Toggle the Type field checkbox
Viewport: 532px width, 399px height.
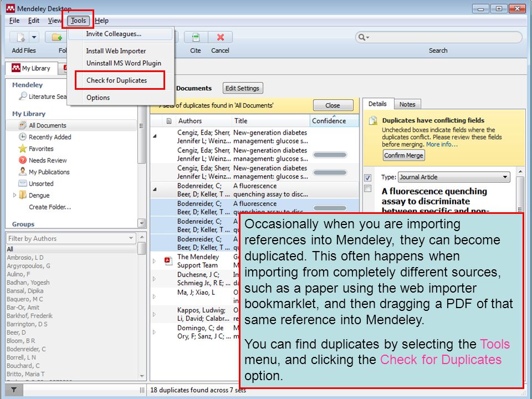(368, 177)
